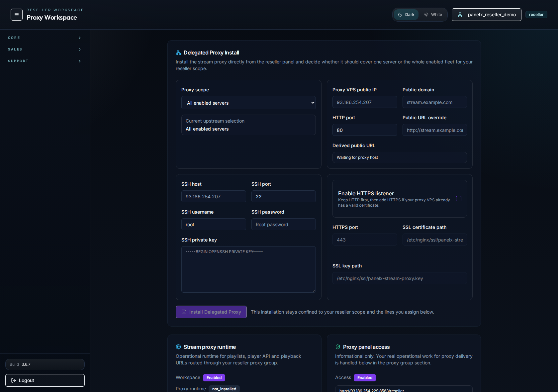The height and width of the screenshot is (392, 558).
Task: Click the user profile icon next to panelx_reseller_demo
Action: pos(460,15)
